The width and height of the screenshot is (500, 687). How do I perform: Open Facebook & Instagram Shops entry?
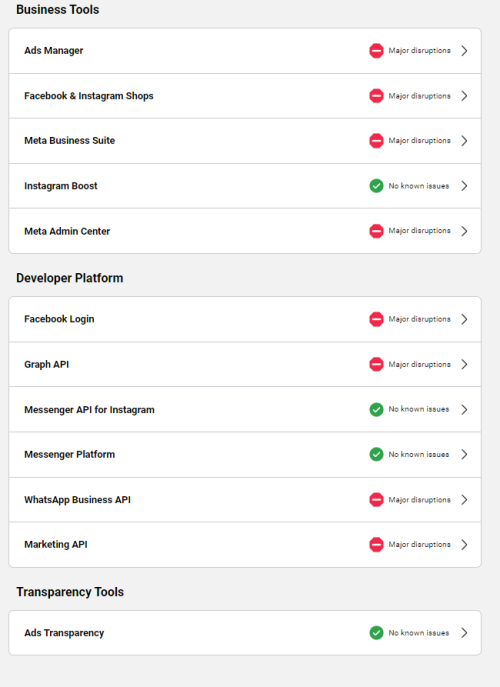[x=245, y=96]
